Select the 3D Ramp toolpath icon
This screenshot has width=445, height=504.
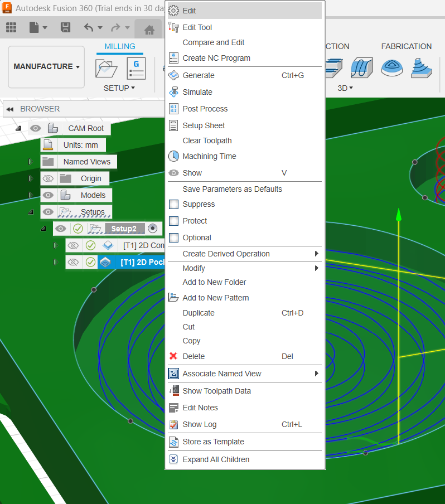tap(422, 68)
